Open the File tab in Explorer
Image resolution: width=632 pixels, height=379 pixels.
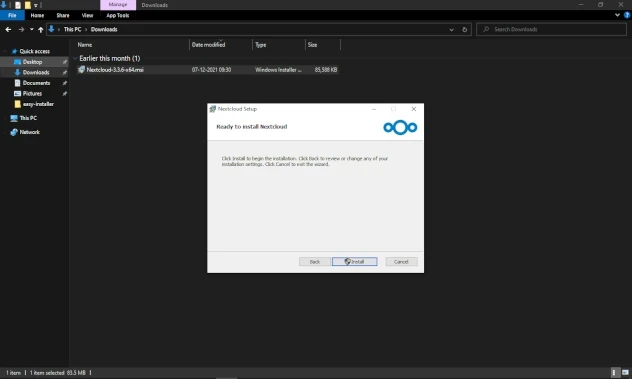coord(12,15)
